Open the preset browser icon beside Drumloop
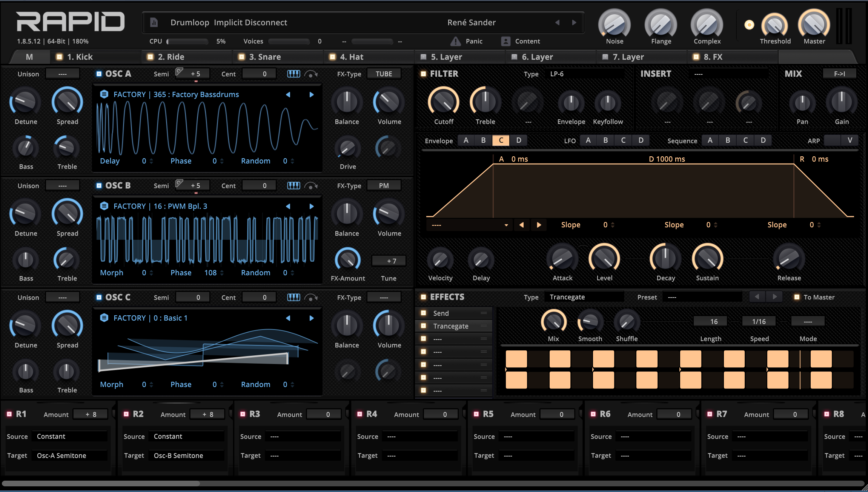868x492 pixels. 154,23
